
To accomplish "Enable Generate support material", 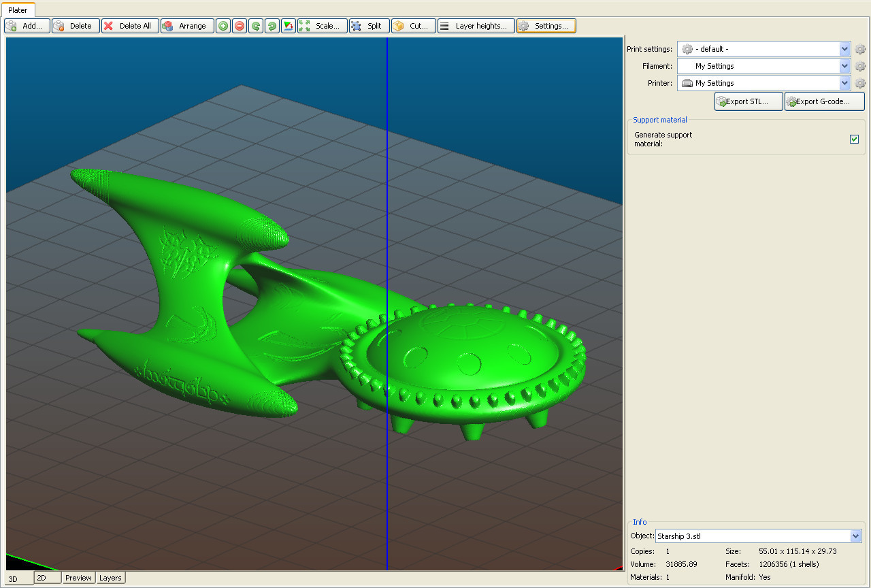I will click(x=854, y=139).
